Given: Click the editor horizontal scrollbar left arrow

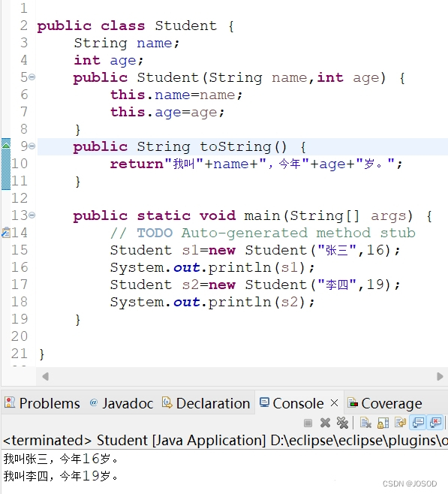Looking at the screenshot, I should (45, 376).
